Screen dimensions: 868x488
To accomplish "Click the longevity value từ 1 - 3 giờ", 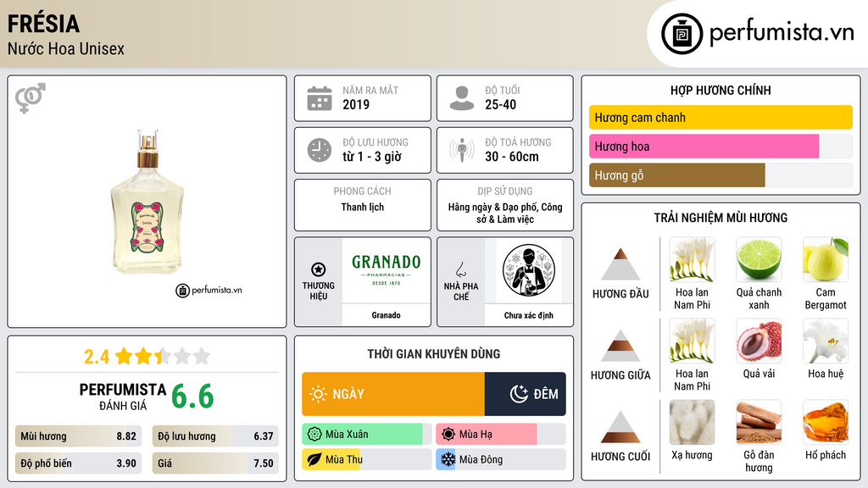I will pyautogui.click(x=372, y=157).
